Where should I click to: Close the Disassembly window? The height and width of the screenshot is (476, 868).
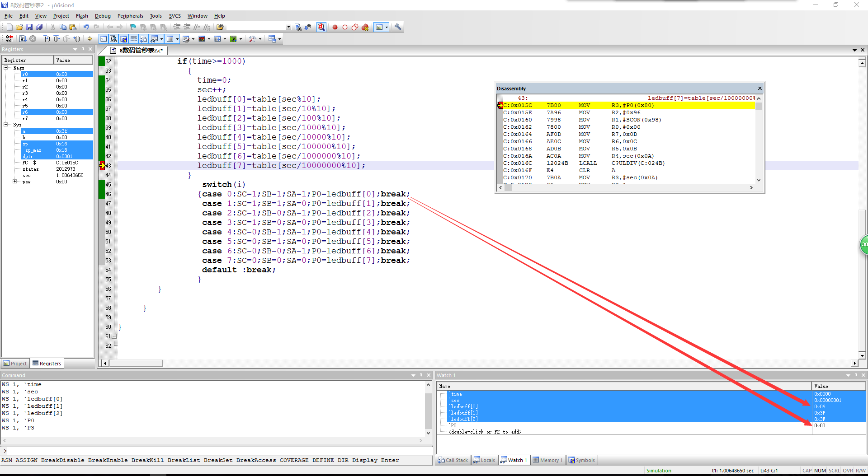point(760,89)
